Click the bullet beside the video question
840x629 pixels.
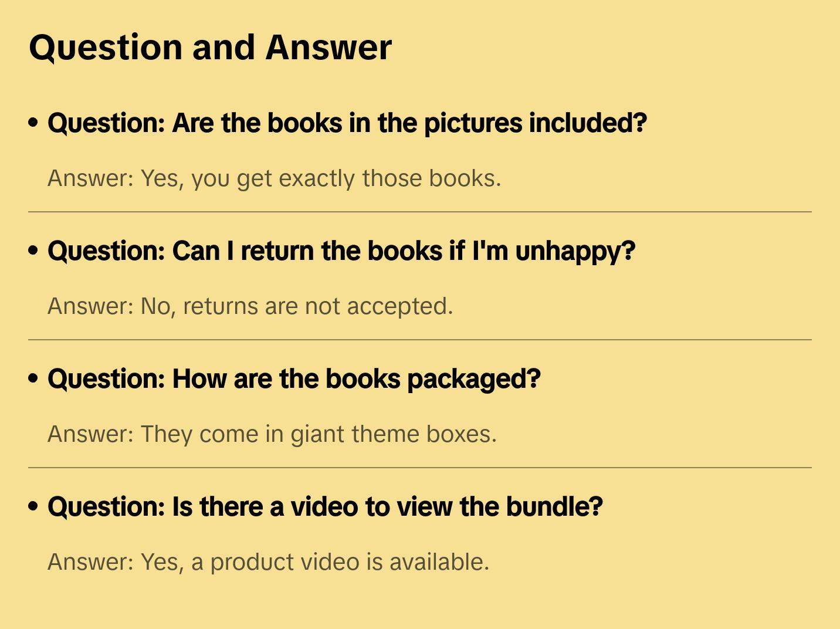(x=33, y=506)
